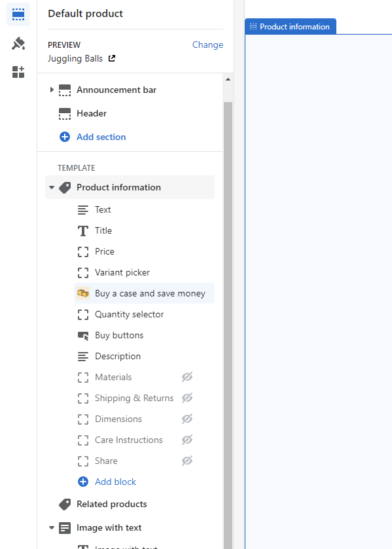
Task: Click the Change preview link
Action: pyautogui.click(x=207, y=44)
